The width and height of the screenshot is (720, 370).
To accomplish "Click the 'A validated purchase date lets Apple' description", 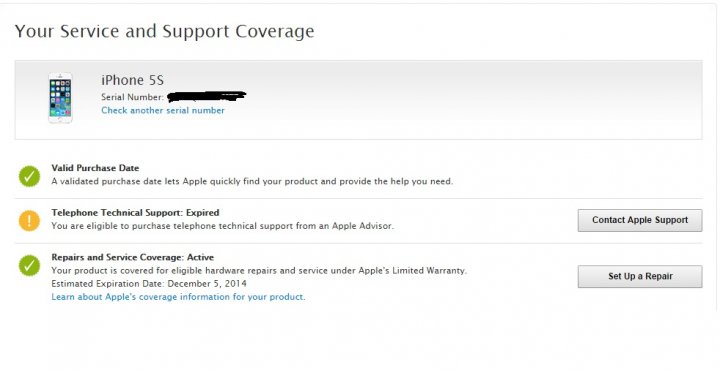I will (252, 181).
